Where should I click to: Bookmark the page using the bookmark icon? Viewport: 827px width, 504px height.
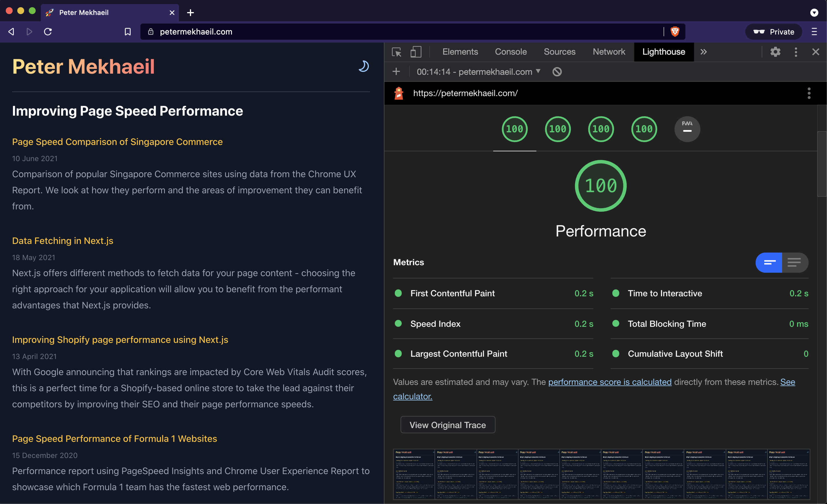click(127, 32)
